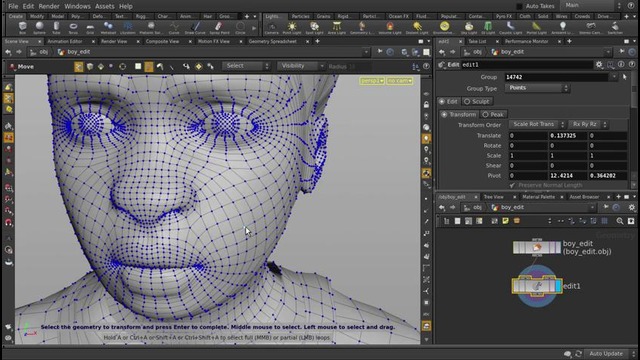This screenshot has height=360, width=640.
Task: Click the Move tool button
Action: tap(21, 67)
